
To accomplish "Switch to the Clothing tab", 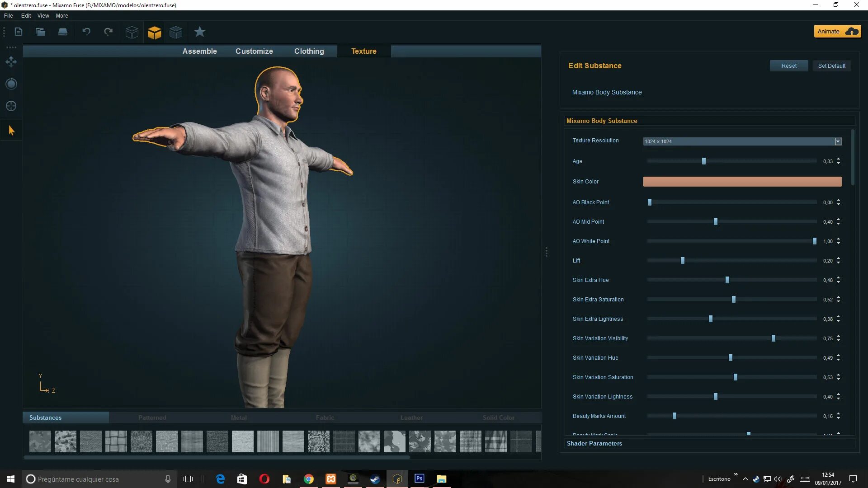I will pyautogui.click(x=309, y=51).
